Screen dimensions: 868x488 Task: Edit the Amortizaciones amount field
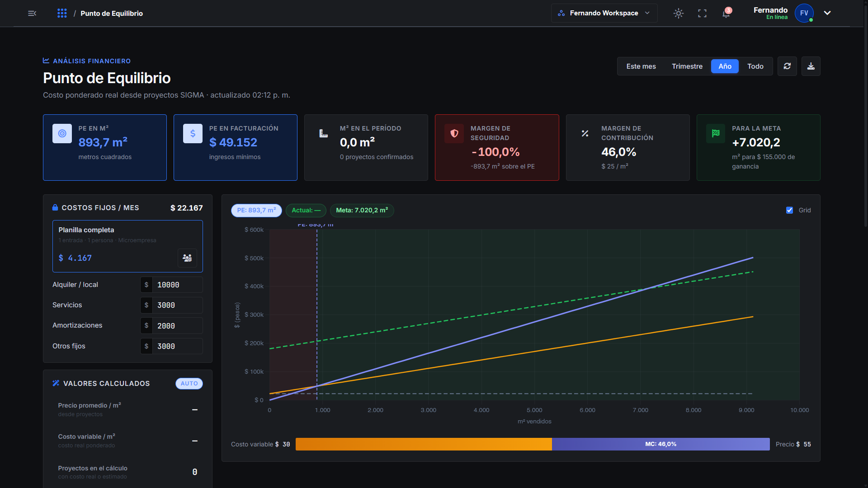(177, 326)
